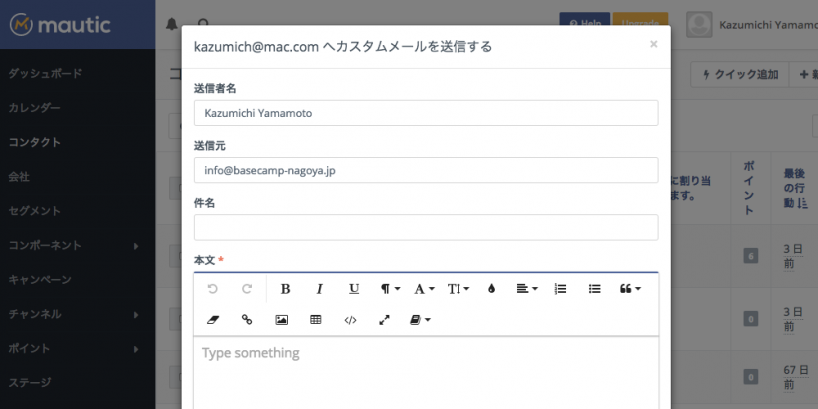Apply underline formatting in editor

[353, 289]
